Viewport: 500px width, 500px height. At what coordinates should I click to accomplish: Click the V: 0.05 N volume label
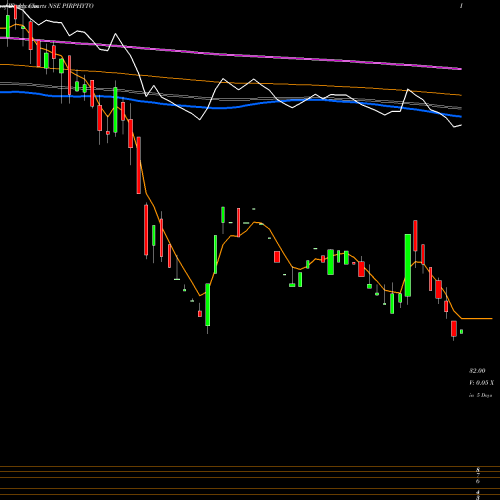[x=481, y=383]
